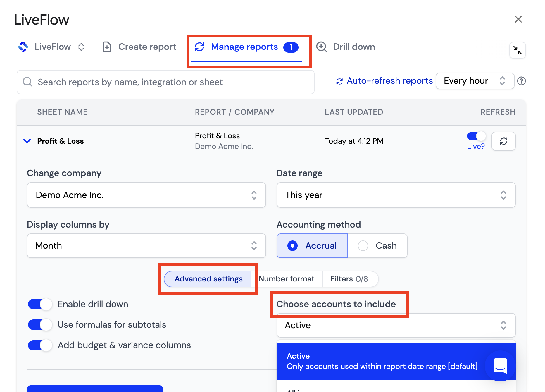Click the Demo Acme Inc. company subtitle
The height and width of the screenshot is (392, 545).
click(224, 146)
